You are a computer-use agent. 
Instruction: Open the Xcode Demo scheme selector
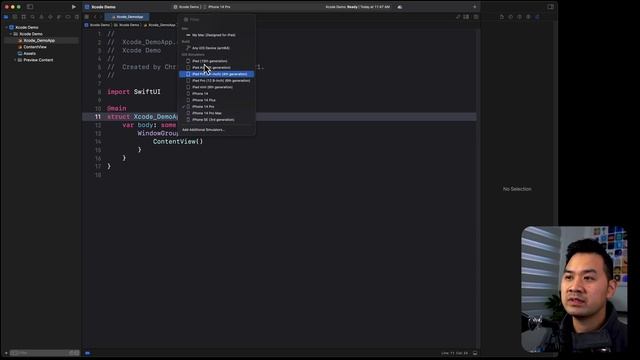187,7
